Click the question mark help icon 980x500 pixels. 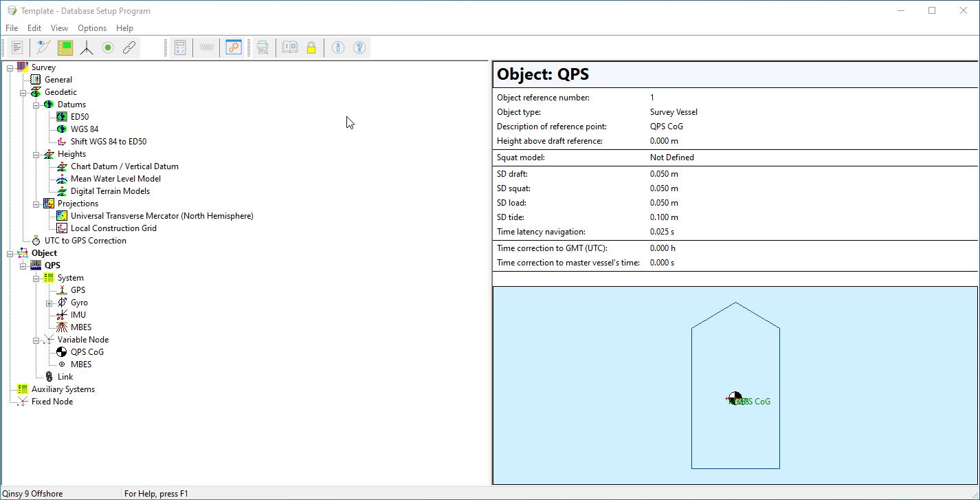pos(359,47)
